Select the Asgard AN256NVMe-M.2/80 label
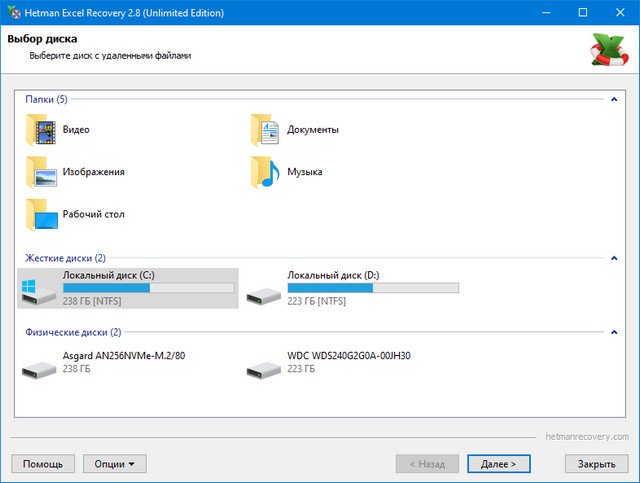 click(x=124, y=356)
